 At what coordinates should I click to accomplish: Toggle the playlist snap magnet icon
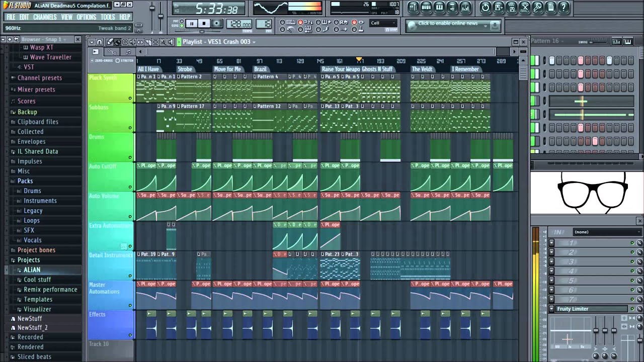(99, 42)
